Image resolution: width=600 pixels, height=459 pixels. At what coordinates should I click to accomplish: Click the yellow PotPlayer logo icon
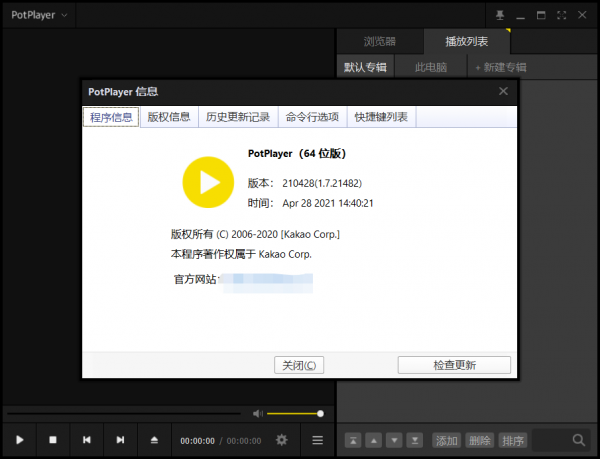208,182
